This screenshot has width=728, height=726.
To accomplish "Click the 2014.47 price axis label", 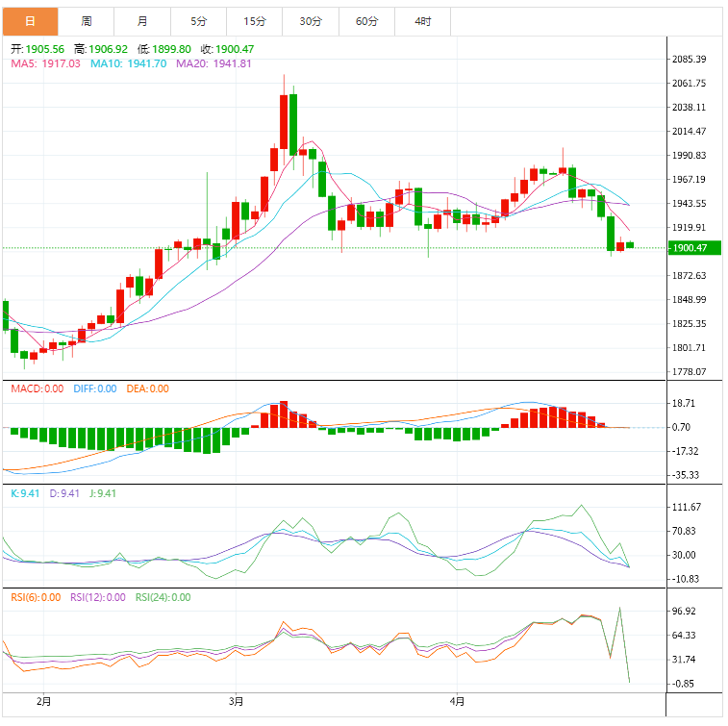I will 689,132.
